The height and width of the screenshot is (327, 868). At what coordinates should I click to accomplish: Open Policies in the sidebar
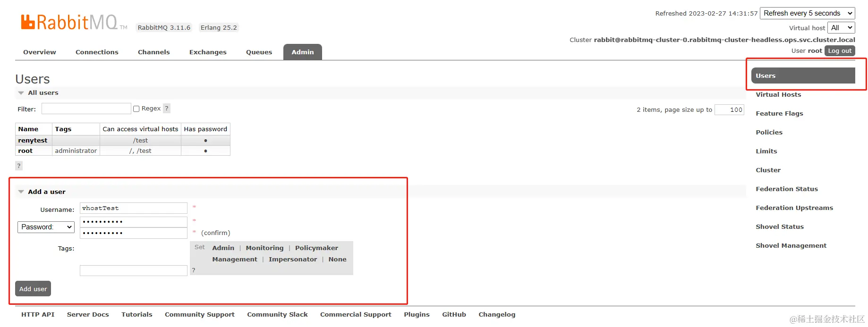(769, 133)
